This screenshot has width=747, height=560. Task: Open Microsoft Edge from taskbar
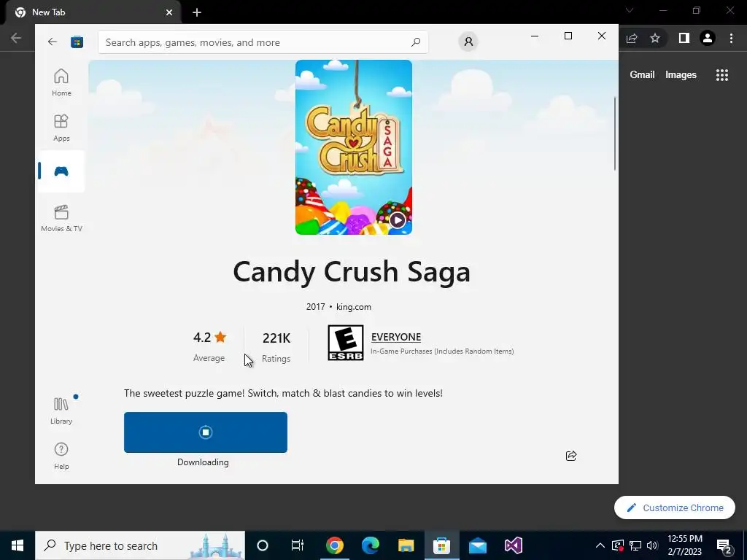coord(370,545)
